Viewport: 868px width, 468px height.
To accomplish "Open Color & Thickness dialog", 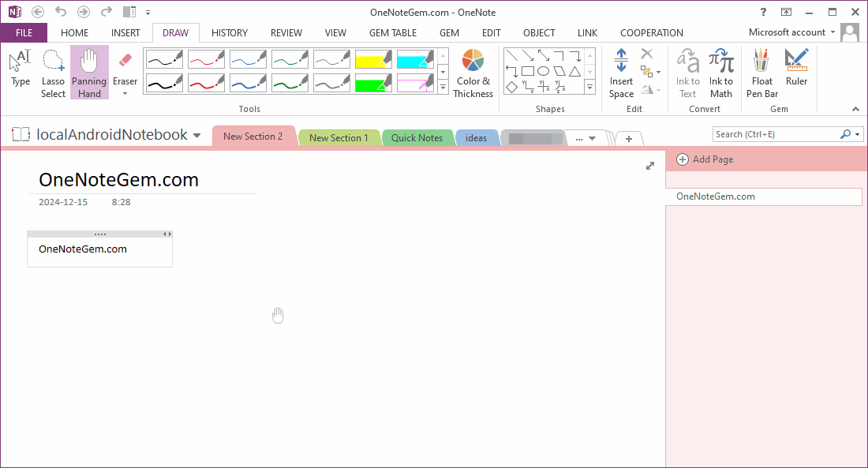I will [x=473, y=73].
